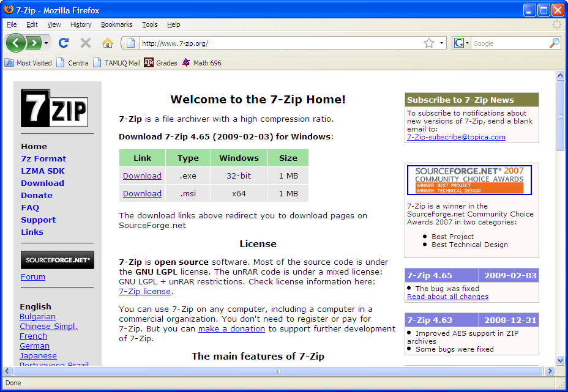Click the 32-bit cell in download table
Viewport: 568px width, 392px height.
pos(239,176)
